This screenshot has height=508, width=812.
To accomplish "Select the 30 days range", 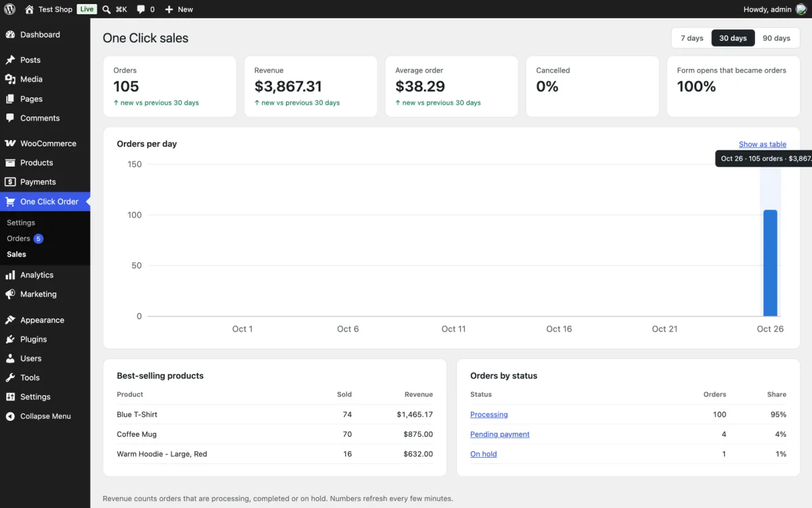I will click(733, 38).
